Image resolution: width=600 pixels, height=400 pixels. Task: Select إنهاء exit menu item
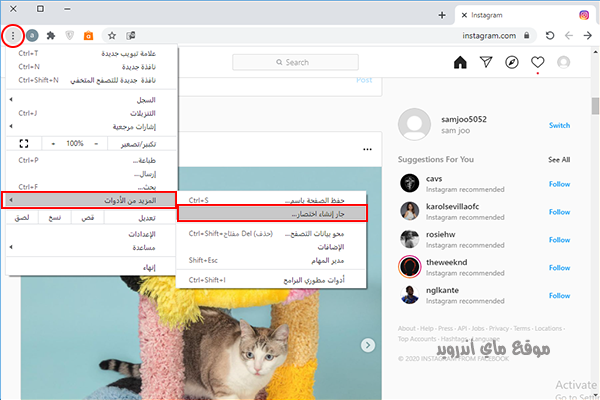(x=91, y=268)
